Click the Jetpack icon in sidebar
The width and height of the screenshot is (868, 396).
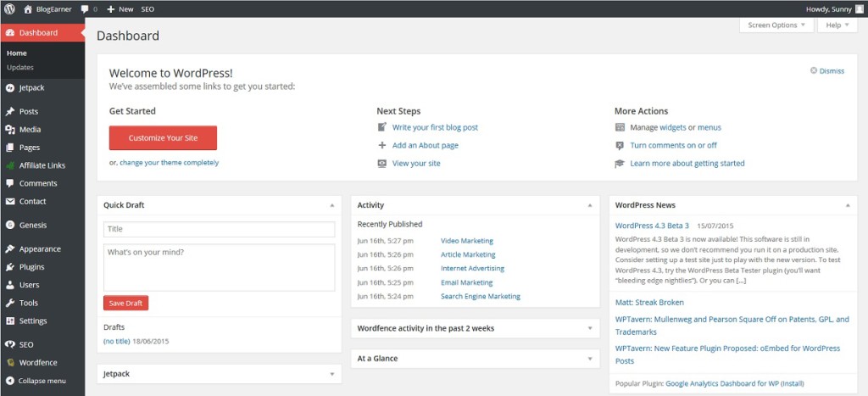tap(10, 88)
